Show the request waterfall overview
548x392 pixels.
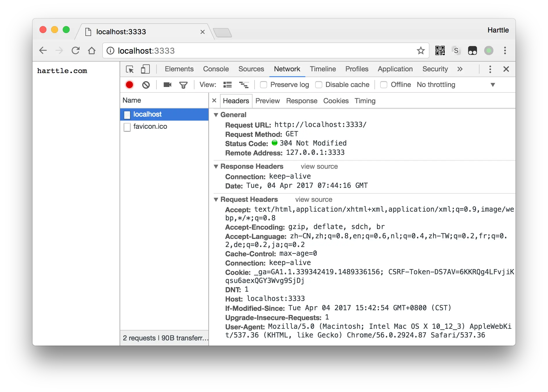(244, 85)
